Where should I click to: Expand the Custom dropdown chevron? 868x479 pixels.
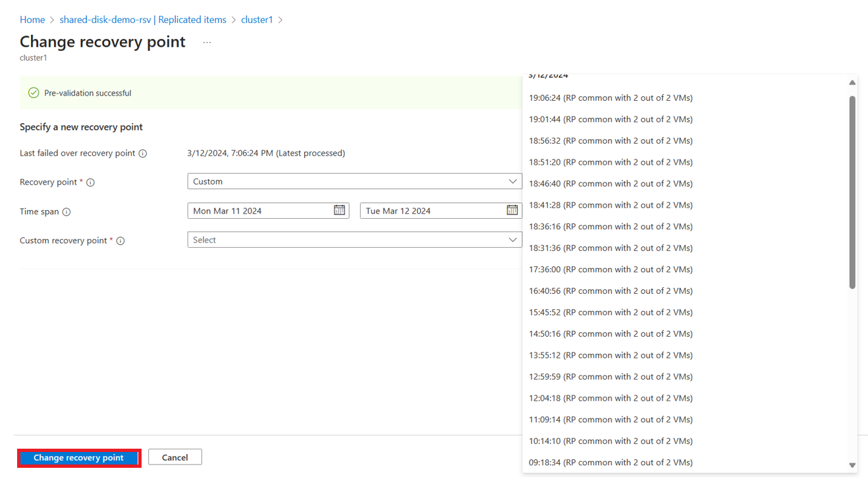point(513,181)
